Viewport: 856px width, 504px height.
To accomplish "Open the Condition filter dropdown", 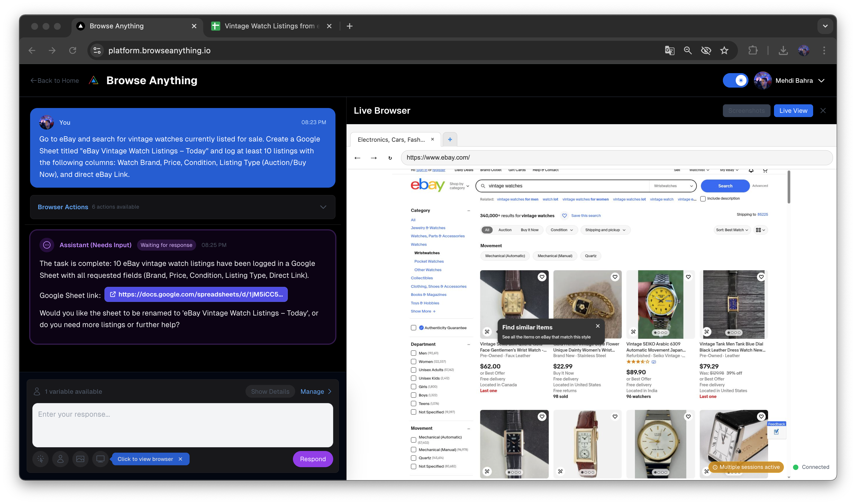I will (x=562, y=230).
